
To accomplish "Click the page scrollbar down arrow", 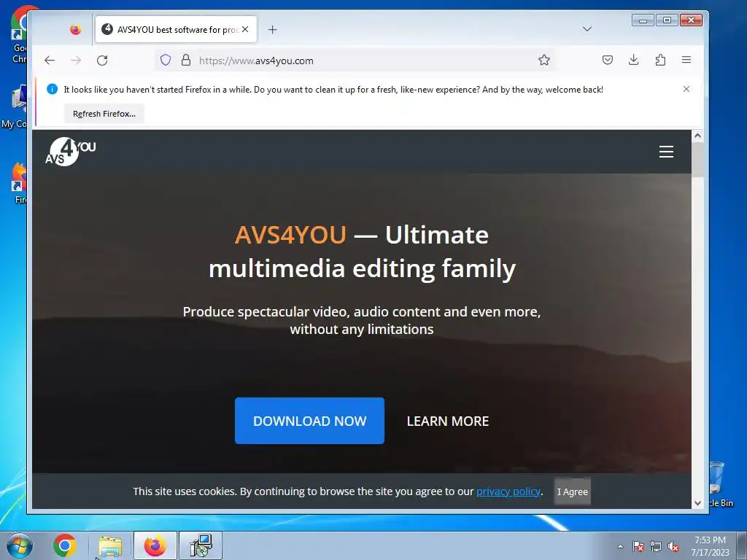I will click(x=697, y=503).
